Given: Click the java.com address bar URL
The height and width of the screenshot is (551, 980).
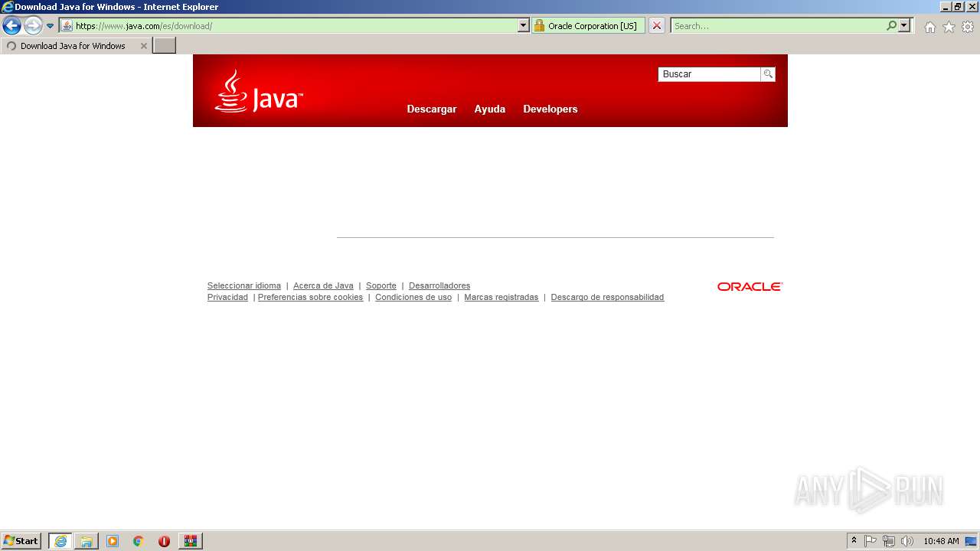Looking at the screenshot, I should coord(144,26).
